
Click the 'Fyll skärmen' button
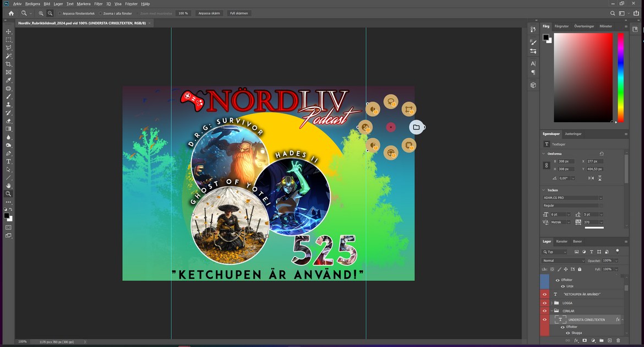click(239, 13)
